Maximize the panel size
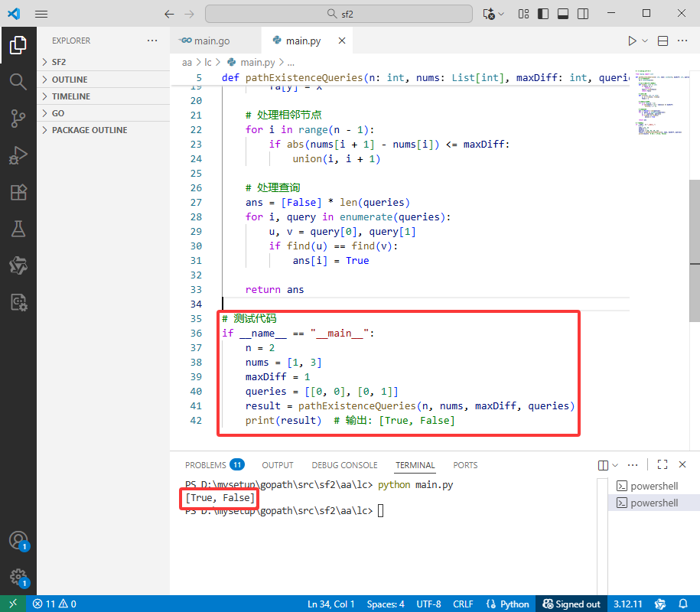 [x=663, y=464]
